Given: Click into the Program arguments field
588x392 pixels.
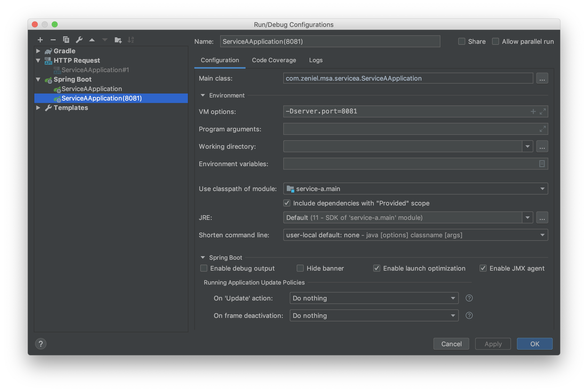Looking at the screenshot, I should pyautogui.click(x=410, y=129).
